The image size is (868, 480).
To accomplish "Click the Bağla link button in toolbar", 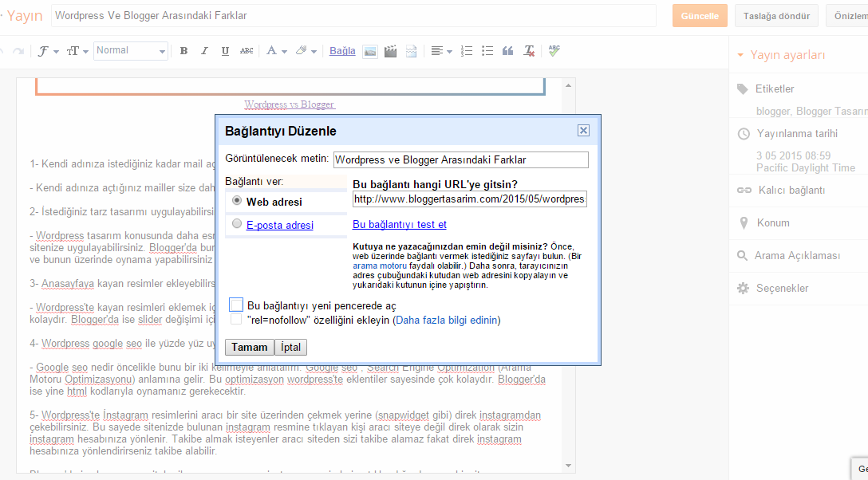I will (x=342, y=51).
